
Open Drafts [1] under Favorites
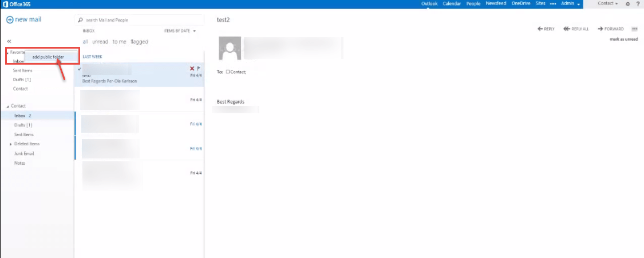pyautogui.click(x=22, y=80)
